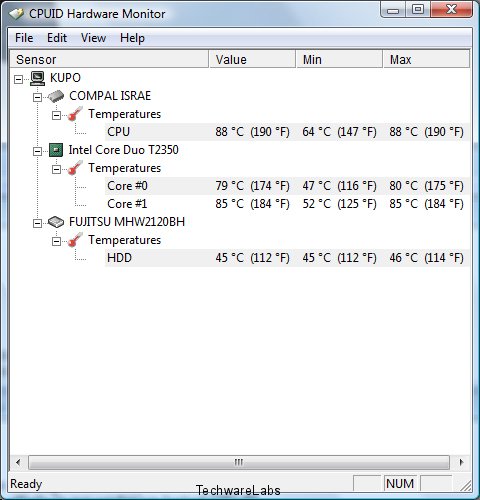This screenshot has height=500, width=480.
Task: Minimize the Hardware Monitor window
Action: 393,10
